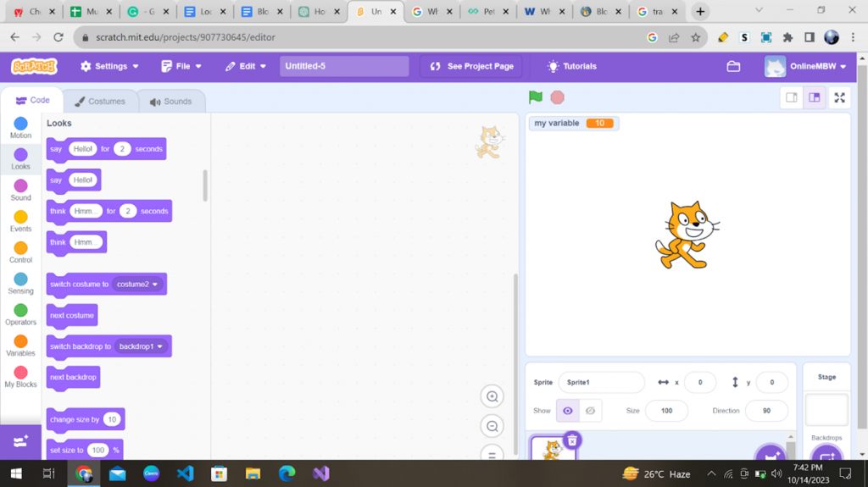Open the Sound block category
Viewport: 868px width, 487px height.
pyautogui.click(x=20, y=190)
